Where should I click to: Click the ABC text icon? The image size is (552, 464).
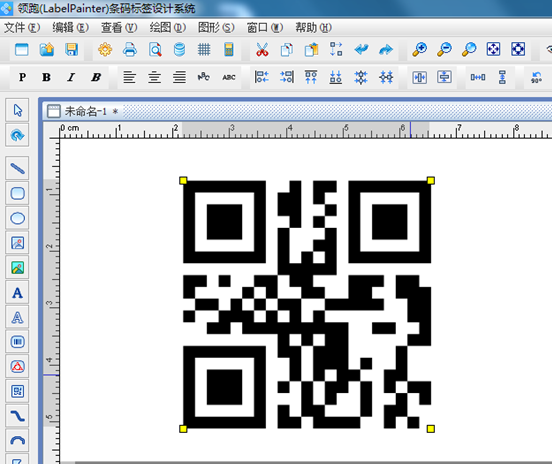coord(229,77)
